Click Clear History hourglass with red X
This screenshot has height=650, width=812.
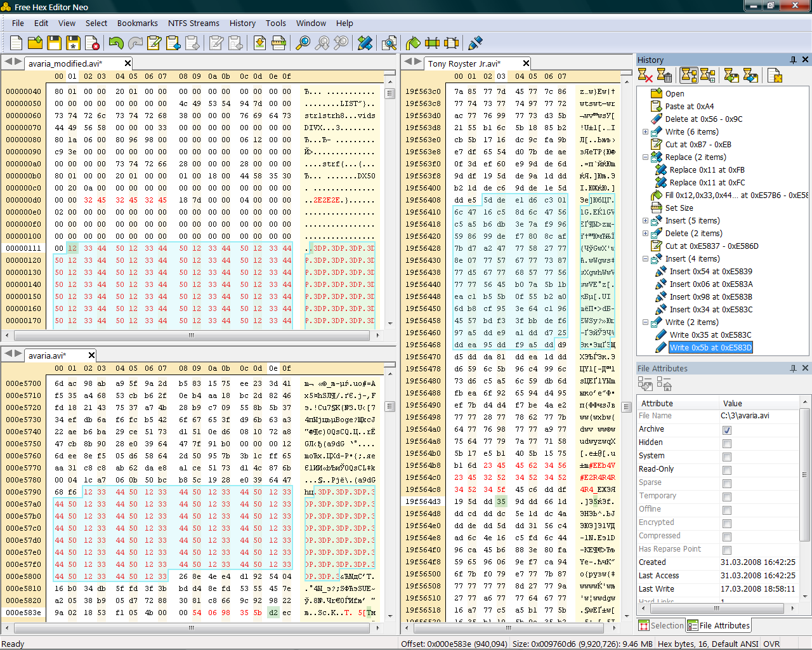click(x=645, y=76)
